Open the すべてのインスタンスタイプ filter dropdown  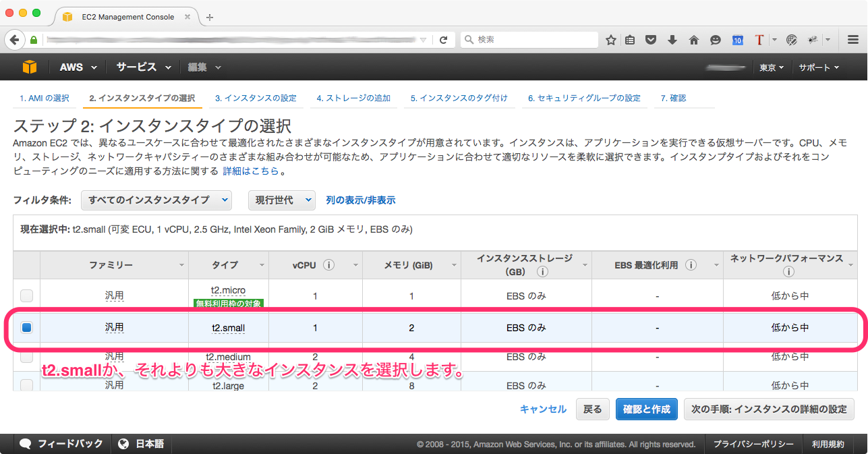coord(156,200)
